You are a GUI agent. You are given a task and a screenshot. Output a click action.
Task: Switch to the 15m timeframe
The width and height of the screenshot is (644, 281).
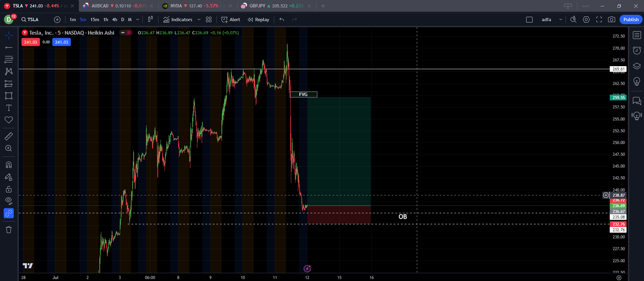(x=94, y=19)
